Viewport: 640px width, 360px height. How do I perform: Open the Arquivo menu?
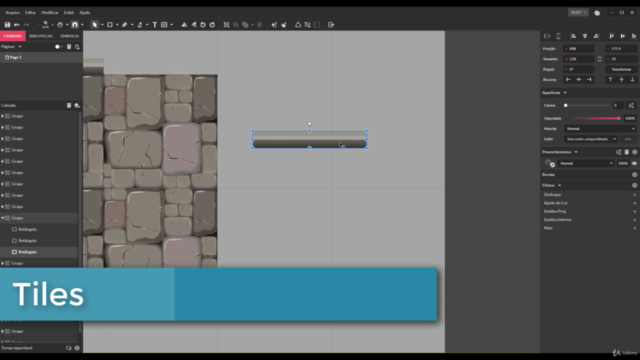point(12,13)
